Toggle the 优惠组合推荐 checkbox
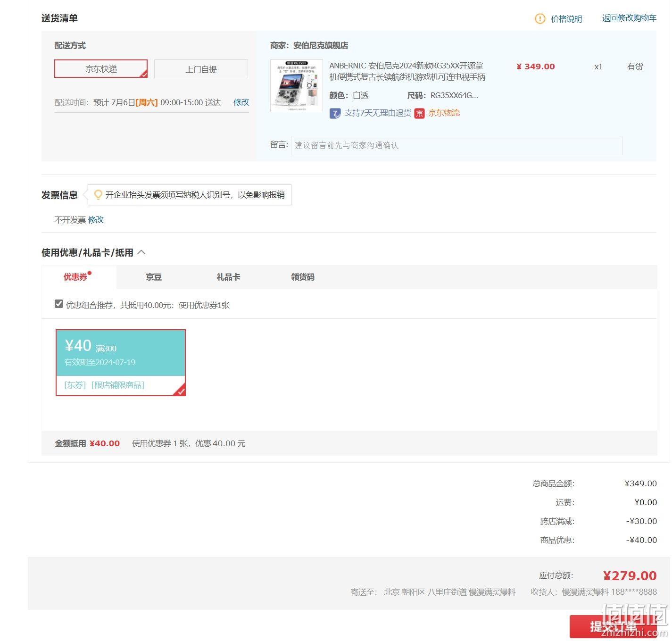 (59, 304)
